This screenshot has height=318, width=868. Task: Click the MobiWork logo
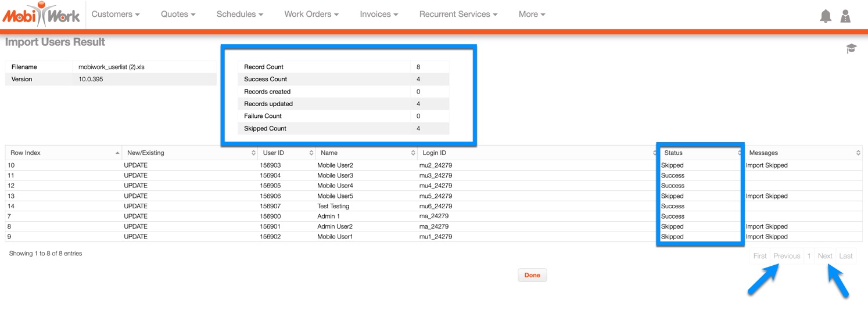pos(41,15)
